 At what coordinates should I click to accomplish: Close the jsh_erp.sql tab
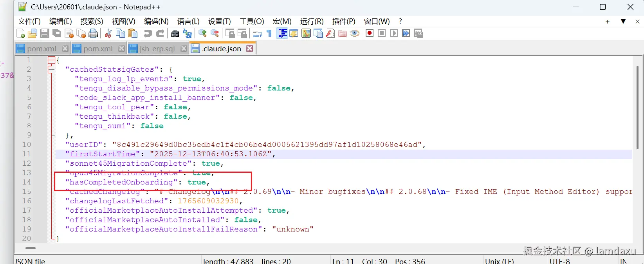pyautogui.click(x=184, y=49)
